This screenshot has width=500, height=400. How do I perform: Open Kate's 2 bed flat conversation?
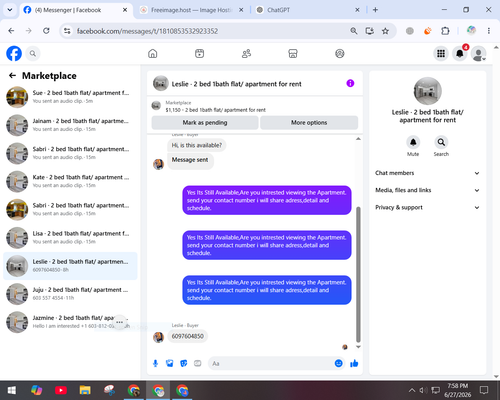pos(70,181)
